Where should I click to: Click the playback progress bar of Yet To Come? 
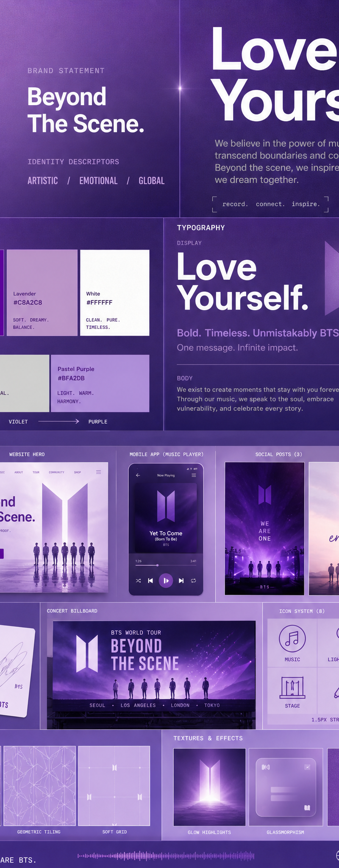tap(166, 565)
